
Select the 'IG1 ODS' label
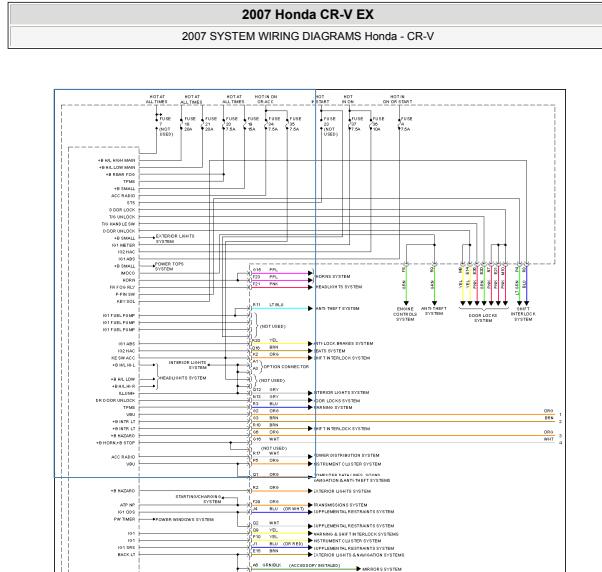tap(126, 512)
